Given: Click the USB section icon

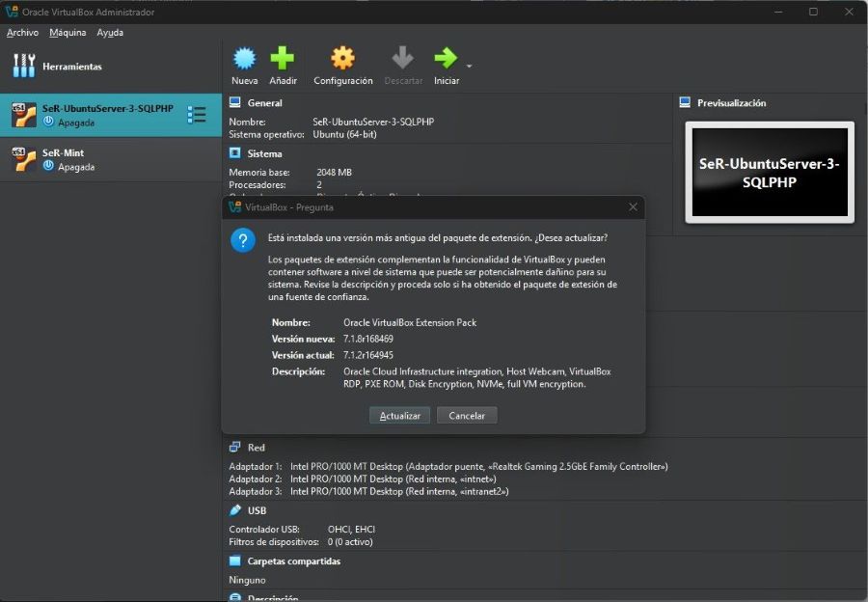Looking at the screenshot, I should 234,510.
